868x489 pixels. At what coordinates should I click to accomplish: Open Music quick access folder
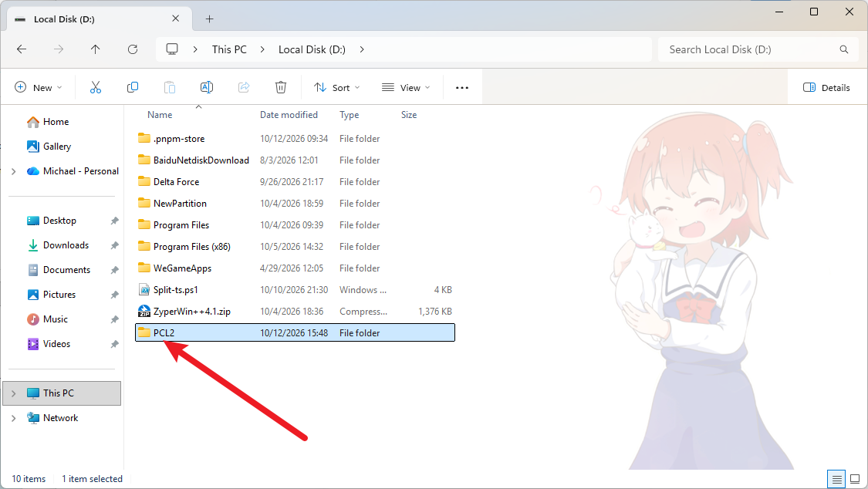click(56, 320)
